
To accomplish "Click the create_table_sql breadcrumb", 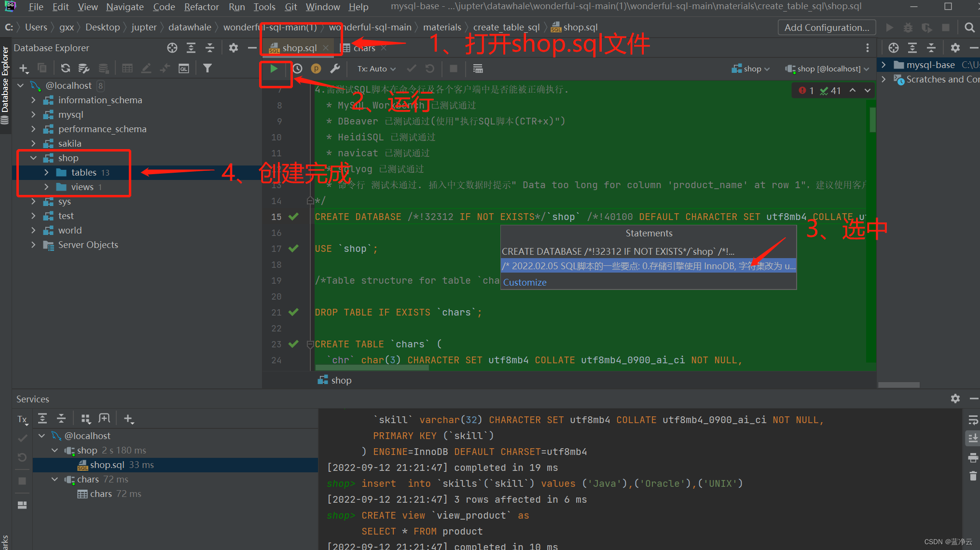I will 506,27.
